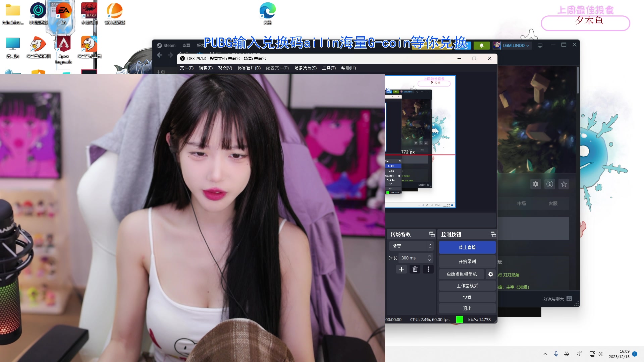Click the 开始录制 button
This screenshot has width=644, height=362.
pos(467,261)
